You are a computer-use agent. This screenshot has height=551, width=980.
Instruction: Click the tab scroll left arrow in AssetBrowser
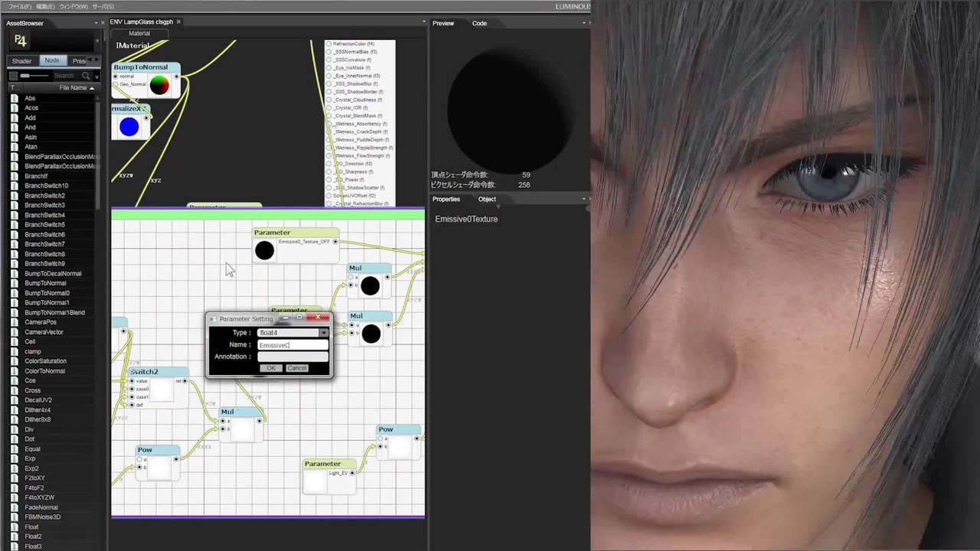[90, 60]
